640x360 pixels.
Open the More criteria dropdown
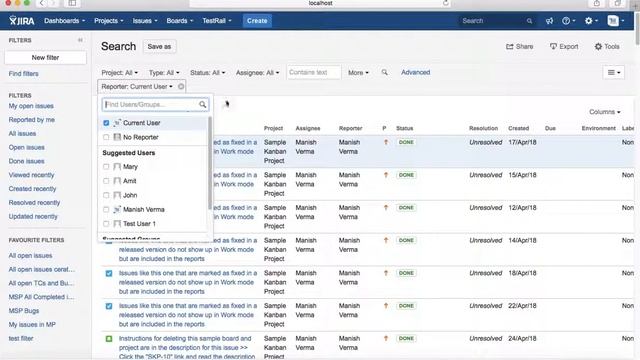tap(358, 73)
